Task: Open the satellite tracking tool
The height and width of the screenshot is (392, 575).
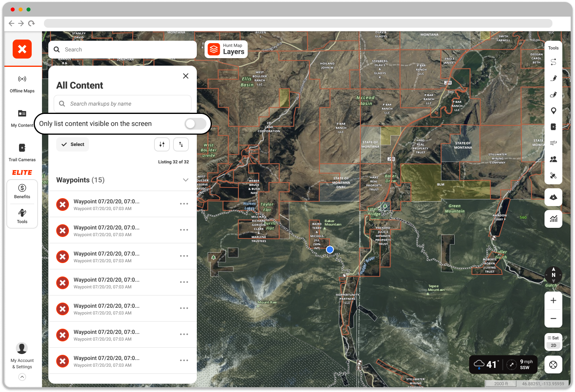Action: coord(554,175)
